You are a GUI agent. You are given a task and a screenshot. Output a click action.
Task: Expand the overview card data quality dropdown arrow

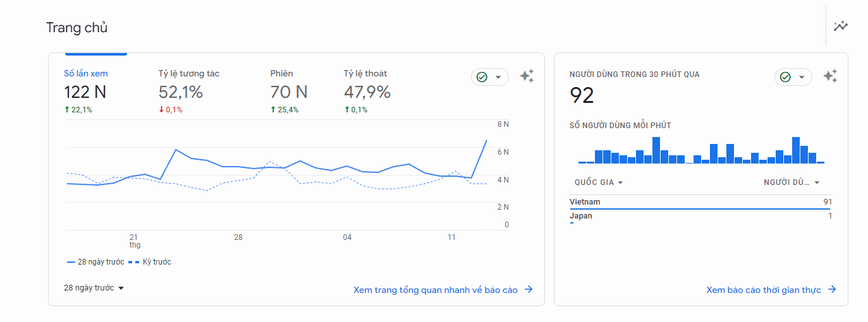(x=498, y=77)
